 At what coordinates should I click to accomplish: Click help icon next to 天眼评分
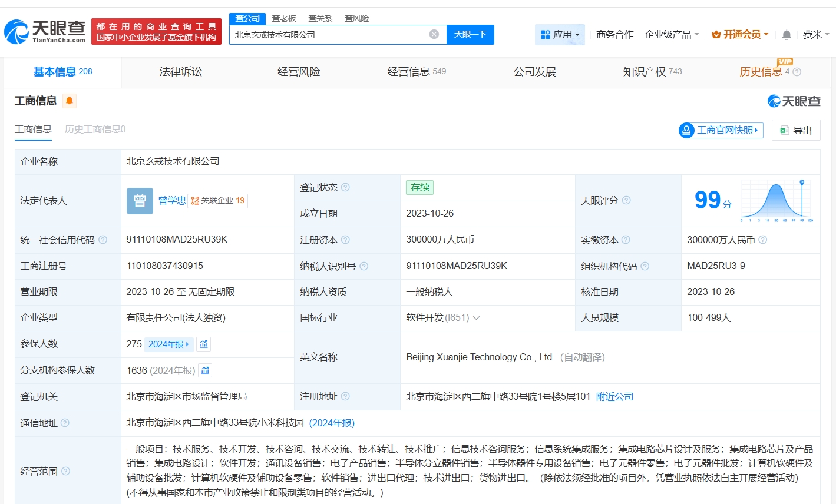pyautogui.click(x=626, y=200)
